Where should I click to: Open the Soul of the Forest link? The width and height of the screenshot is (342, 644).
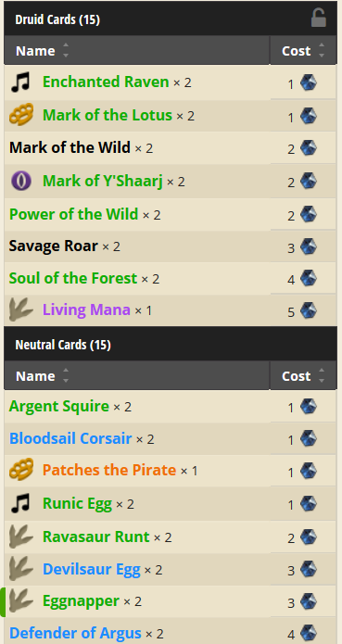(73, 279)
